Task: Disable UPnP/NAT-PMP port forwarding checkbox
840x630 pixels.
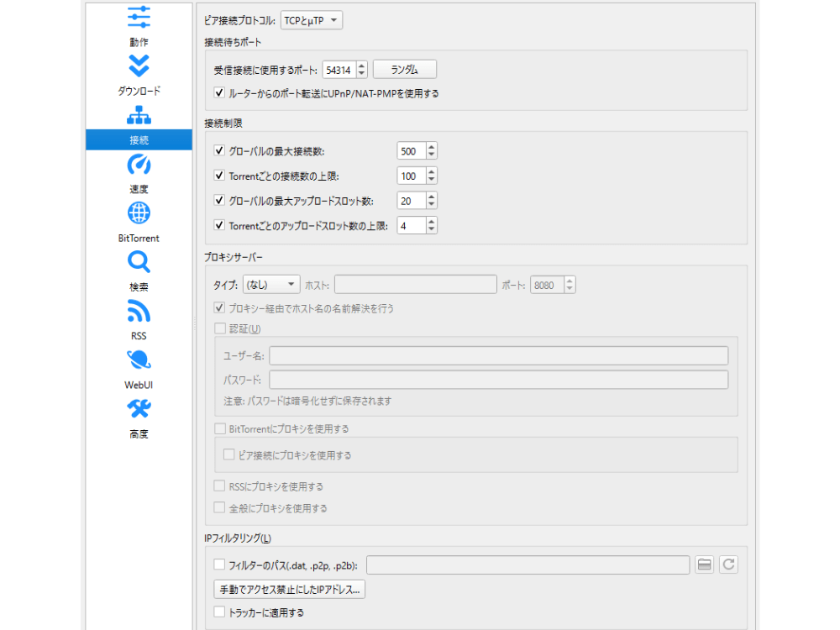Action: pyautogui.click(x=220, y=93)
